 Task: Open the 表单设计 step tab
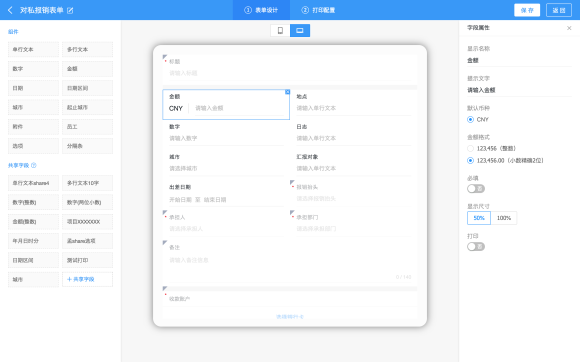click(x=261, y=10)
